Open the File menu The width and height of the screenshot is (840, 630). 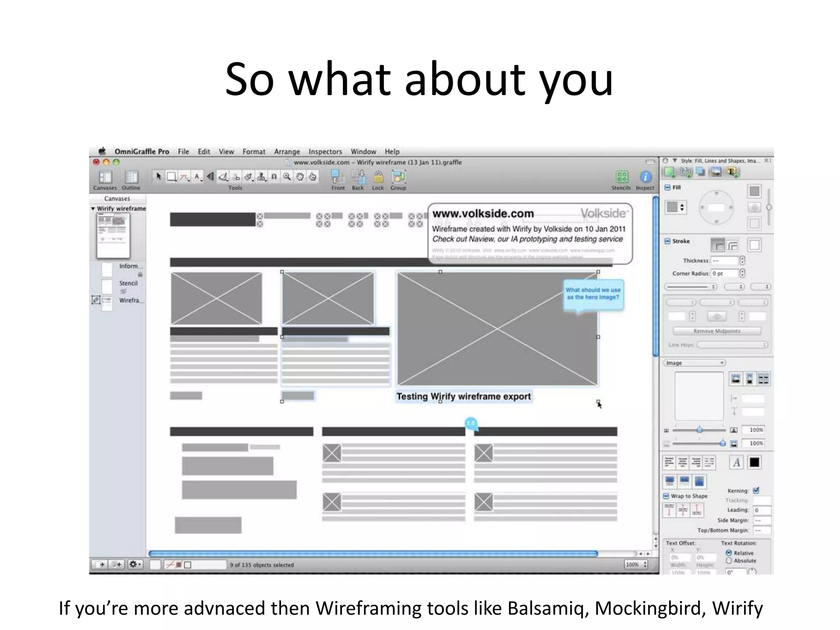[183, 152]
